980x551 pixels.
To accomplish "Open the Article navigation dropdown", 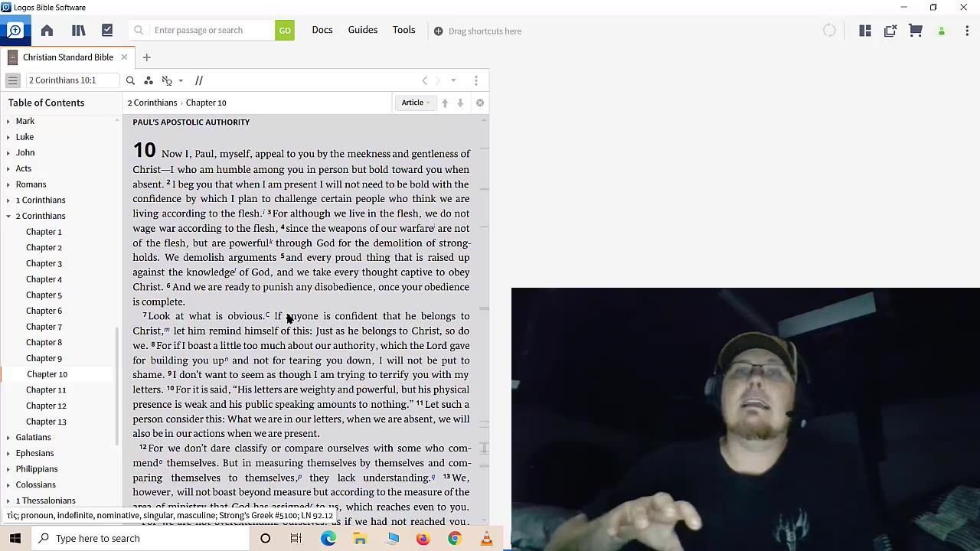I will (x=416, y=103).
